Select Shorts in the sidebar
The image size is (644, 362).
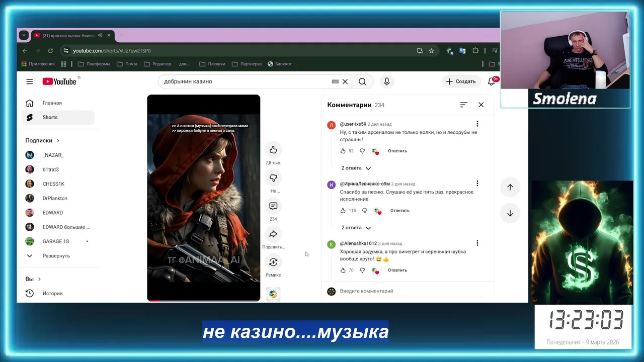click(x=58, y=117)
